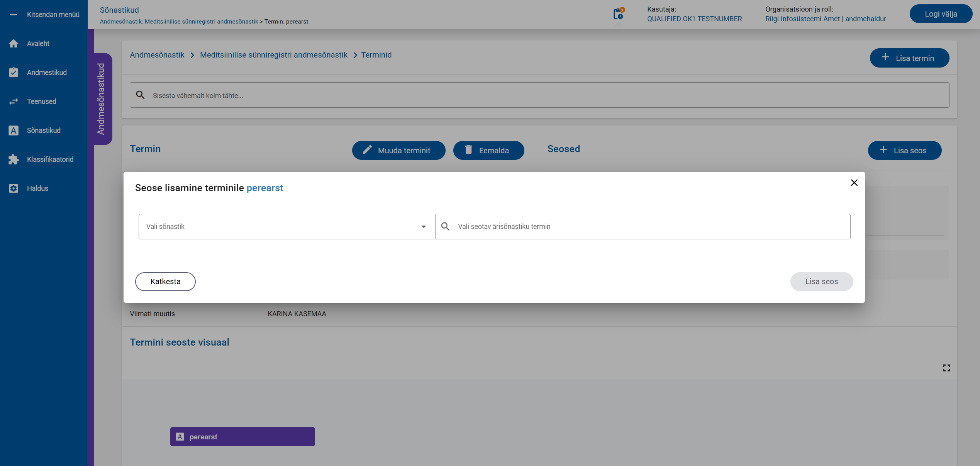Open Meditsiinilise sünniregistri andmesõnastik breadcrumb
Image resolution: width=980 pixels, height=466 pixels.
(273, 55)
